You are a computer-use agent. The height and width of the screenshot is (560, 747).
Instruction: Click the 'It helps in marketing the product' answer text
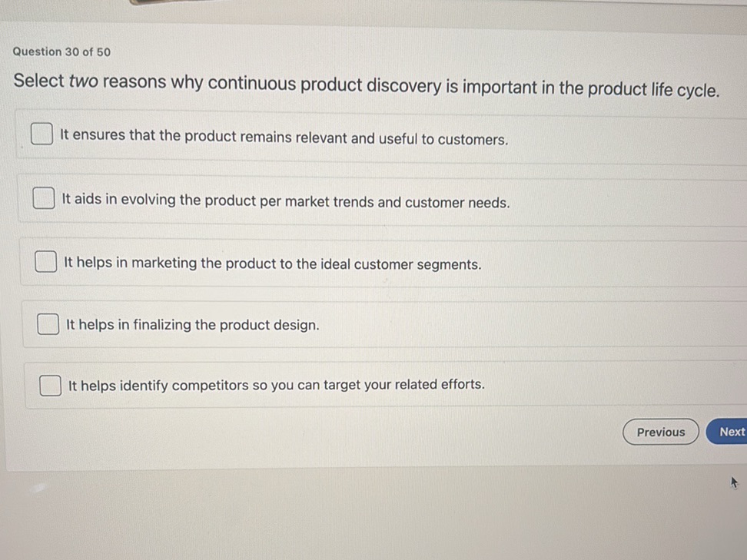click(273, 264)
